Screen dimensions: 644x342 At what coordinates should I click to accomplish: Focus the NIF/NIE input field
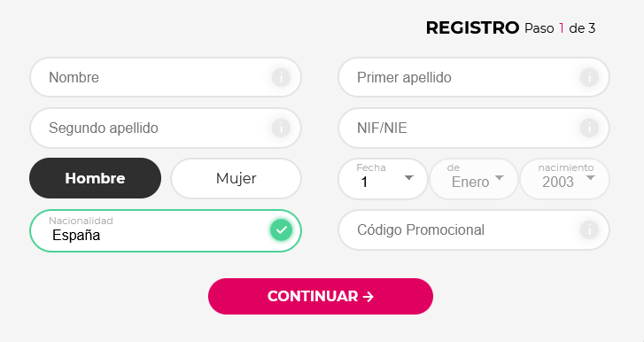pyautogui.click(x=474, y=128)
